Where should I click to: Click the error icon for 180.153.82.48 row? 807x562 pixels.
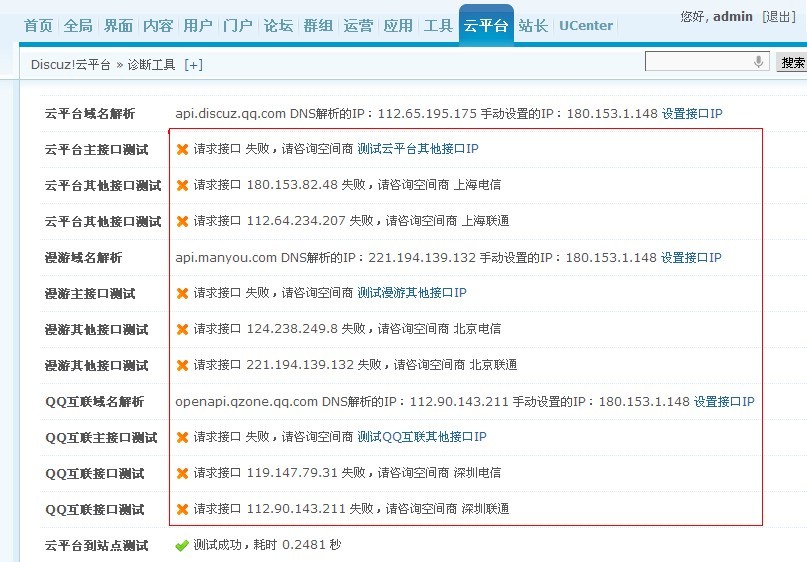[x=182, y=185]
